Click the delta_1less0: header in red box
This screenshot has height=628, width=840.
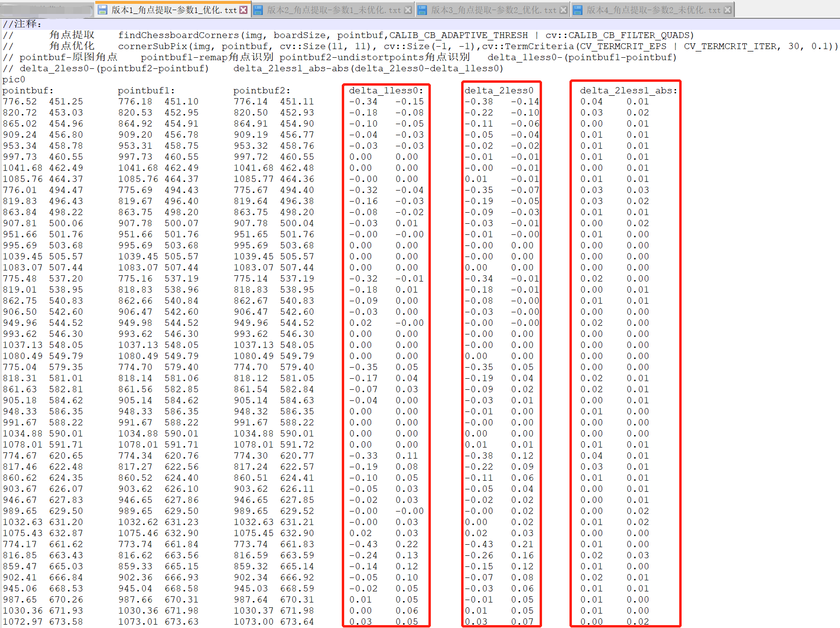pyautogui.click(x=387, y=90)
